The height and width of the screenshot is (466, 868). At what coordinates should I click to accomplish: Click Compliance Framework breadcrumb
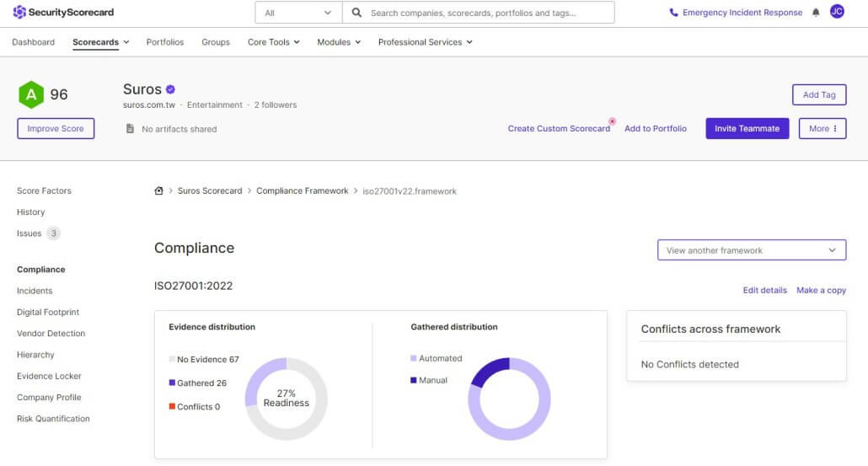pyautogui.click(x=303, y=190)
